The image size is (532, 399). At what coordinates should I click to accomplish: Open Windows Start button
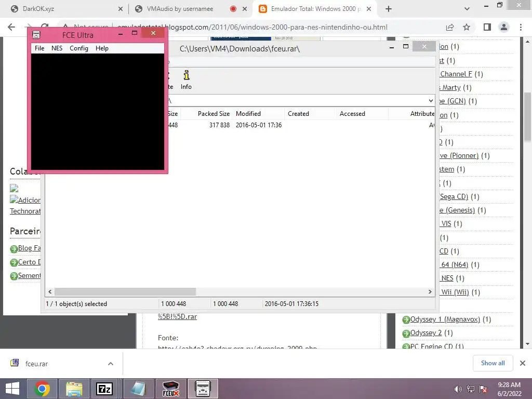click(x=12, y=389)
